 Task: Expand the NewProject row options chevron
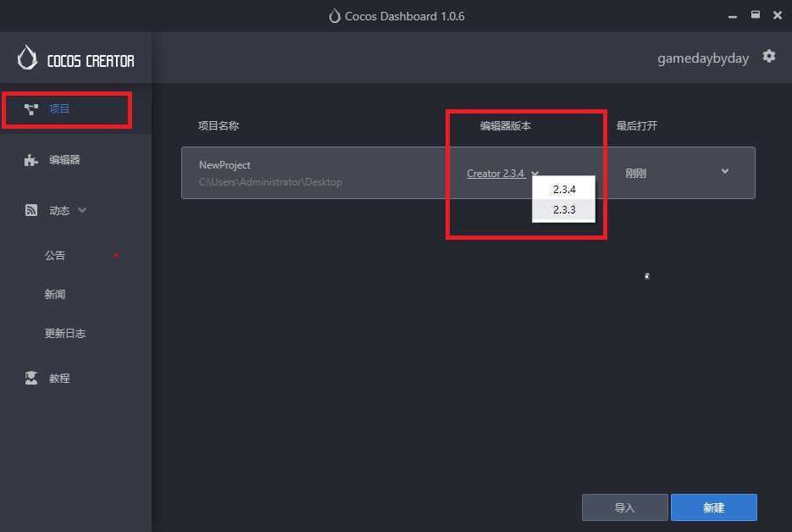[x=725, y=171]
